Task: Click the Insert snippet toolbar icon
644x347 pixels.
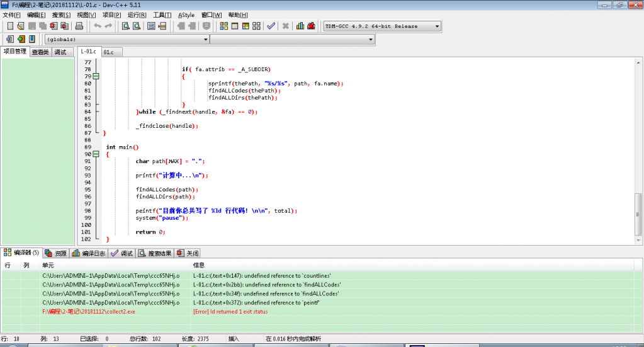Action: [10, 39]
